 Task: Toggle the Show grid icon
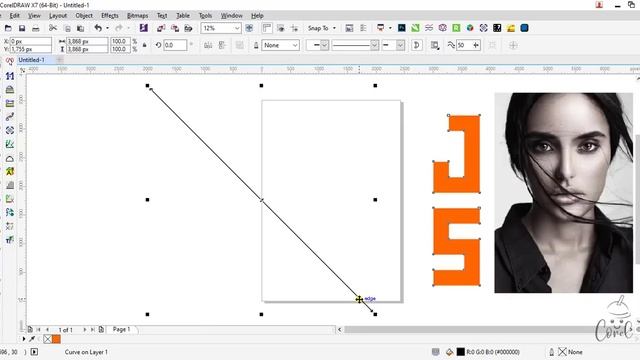pos(280,28)
